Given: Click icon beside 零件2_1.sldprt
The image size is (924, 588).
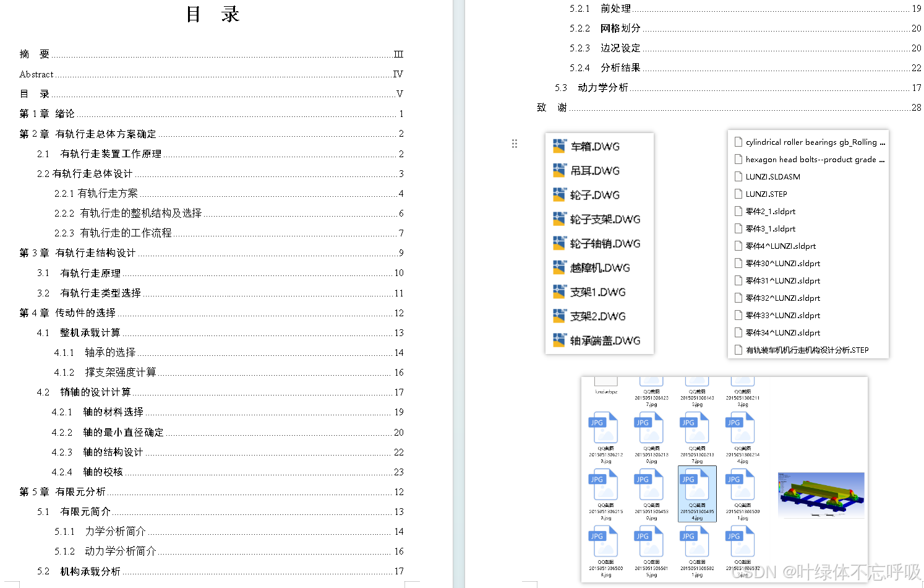Looking at the screenshot, I should [x=738, y=211].
